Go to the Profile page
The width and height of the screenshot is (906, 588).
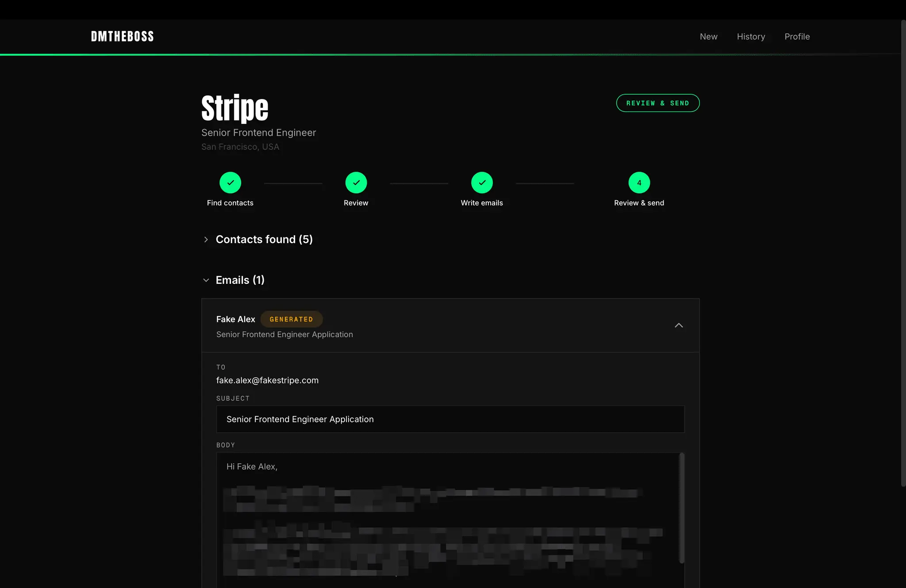[797, 37]
